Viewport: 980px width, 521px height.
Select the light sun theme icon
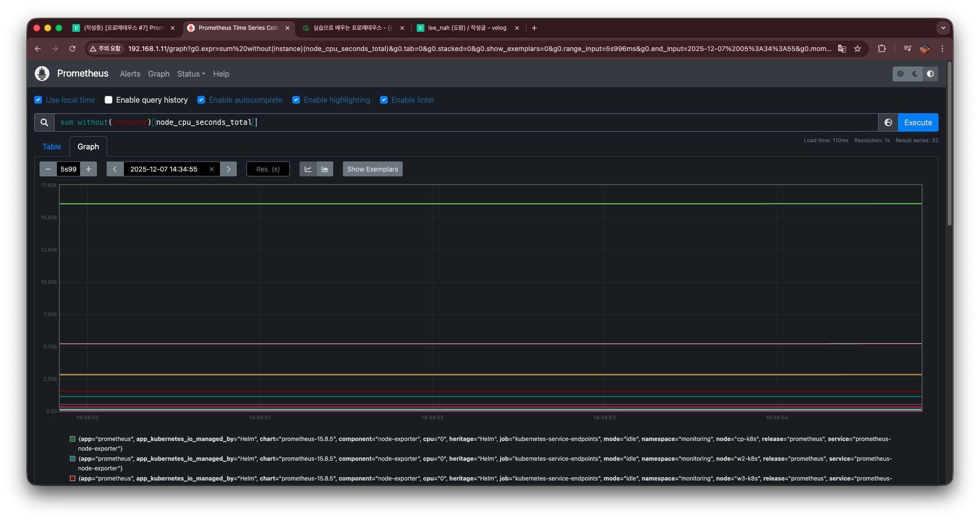[x=900, y=74]
